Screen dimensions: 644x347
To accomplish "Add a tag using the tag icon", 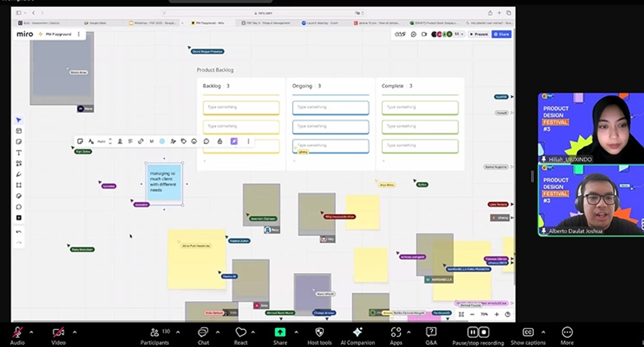I will [x=183, y=141].
